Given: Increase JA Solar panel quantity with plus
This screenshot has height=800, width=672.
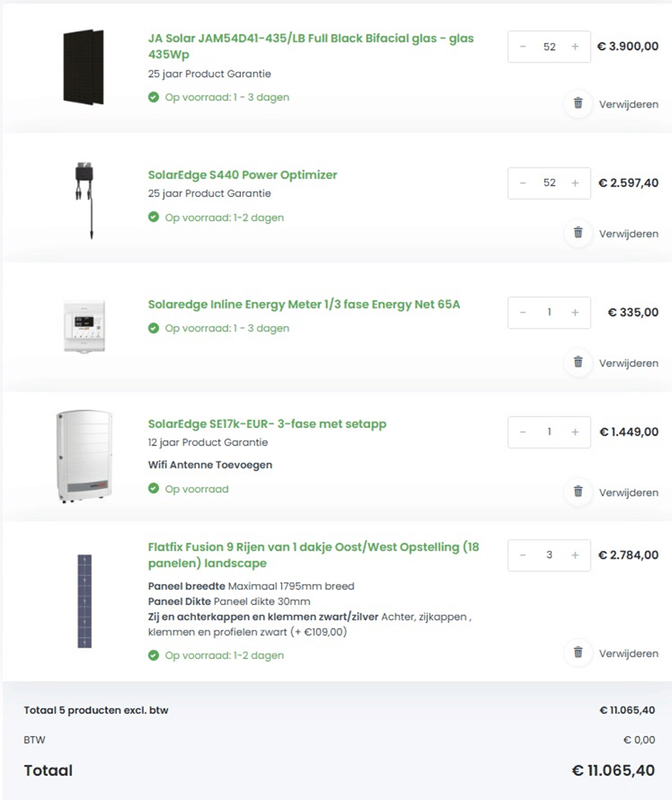Looking at the screenshot, I should click(575, 47).
